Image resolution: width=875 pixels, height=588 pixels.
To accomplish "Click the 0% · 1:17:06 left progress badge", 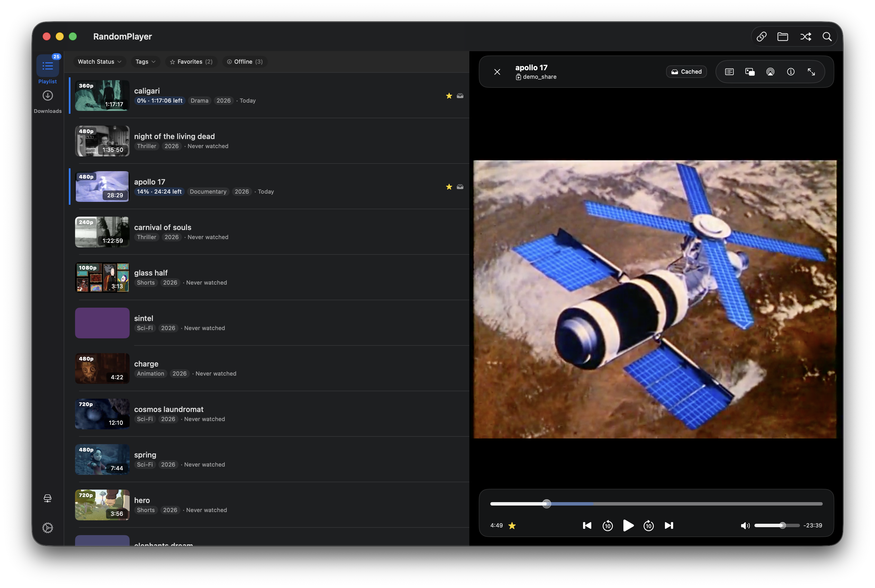I will [x=159, y=100].
